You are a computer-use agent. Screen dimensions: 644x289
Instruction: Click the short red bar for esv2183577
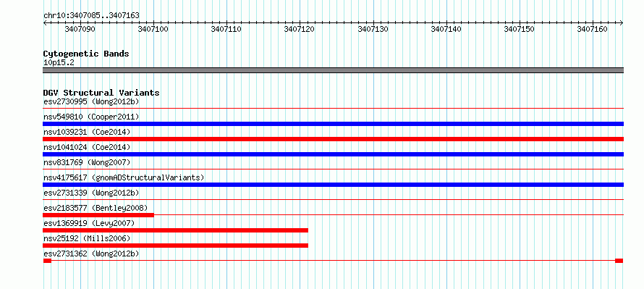point(98,215)
